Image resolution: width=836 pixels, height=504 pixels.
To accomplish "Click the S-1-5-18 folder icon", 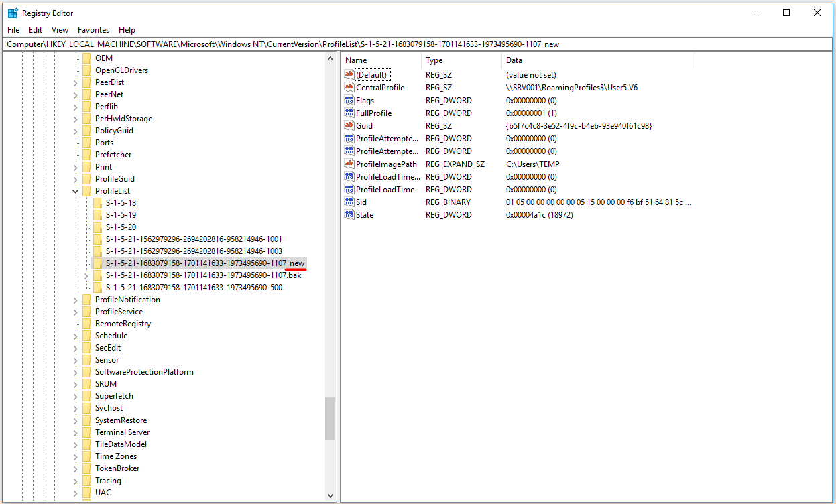I will [97, 203].
